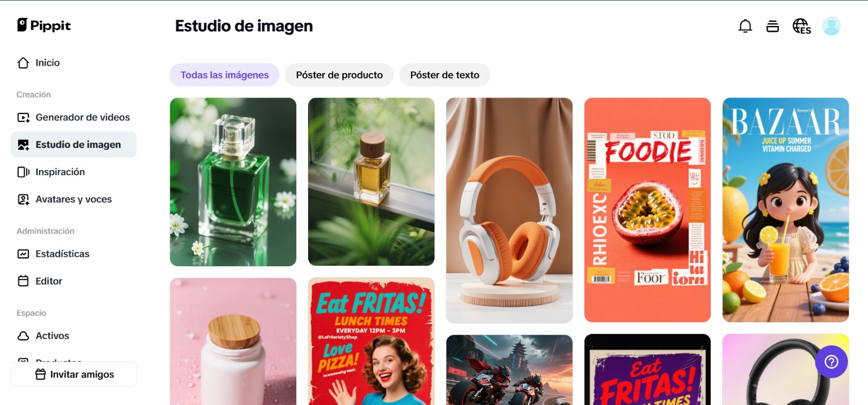868x405 pixels.
Task: Open Avatares y voces
Action: coord(74,199)
